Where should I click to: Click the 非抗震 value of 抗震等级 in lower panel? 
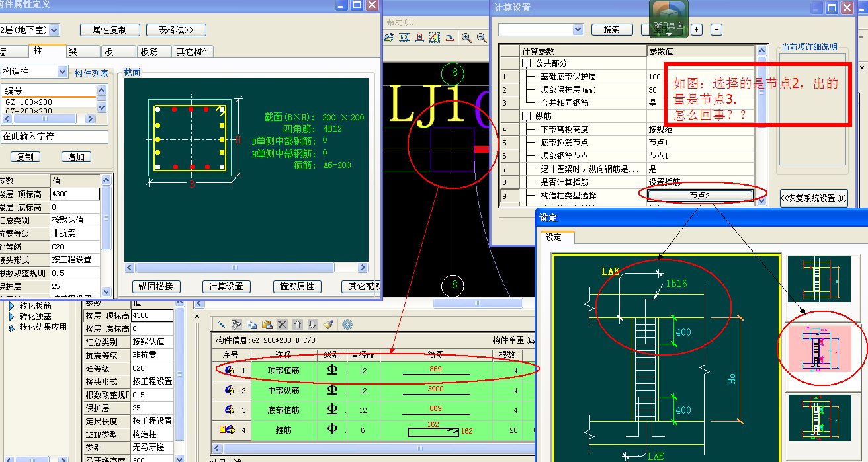pyautogui.click(x=152, y=355)
